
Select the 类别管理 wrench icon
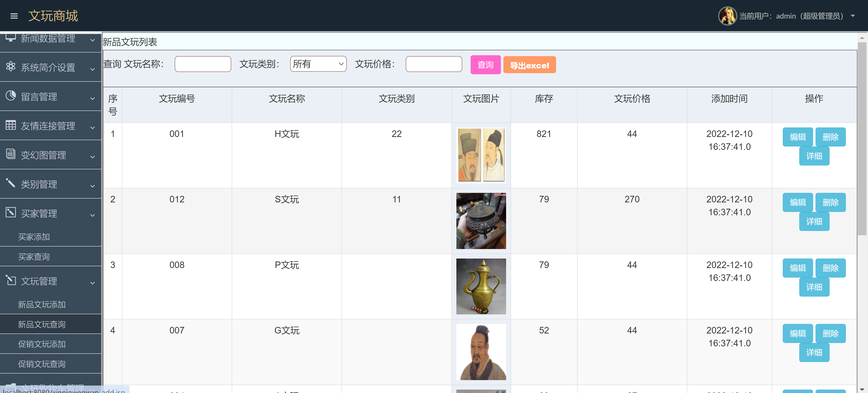10,184
